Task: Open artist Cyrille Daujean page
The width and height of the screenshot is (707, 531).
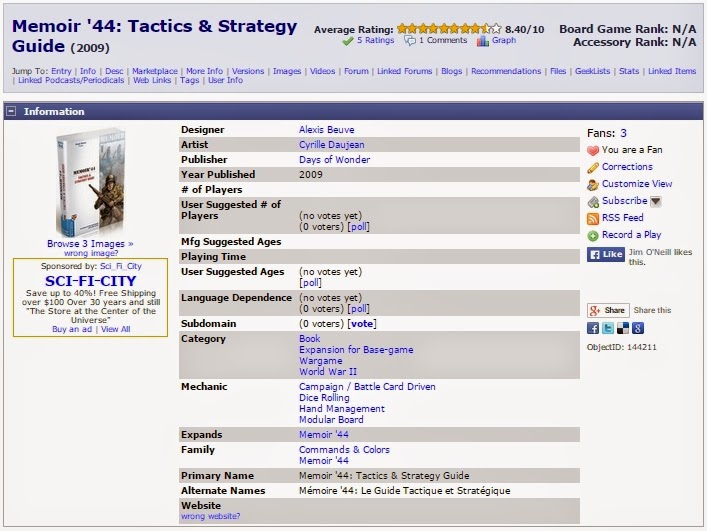Action: point(331,145)
